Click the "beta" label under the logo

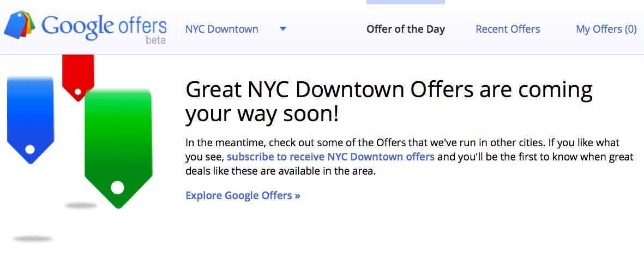coord(155,40)
